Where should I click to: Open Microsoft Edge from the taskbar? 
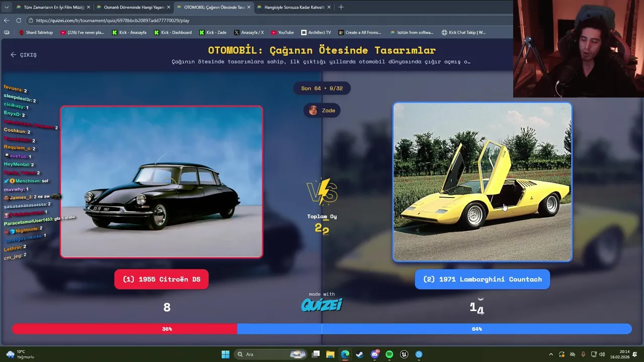pos(345,354)
